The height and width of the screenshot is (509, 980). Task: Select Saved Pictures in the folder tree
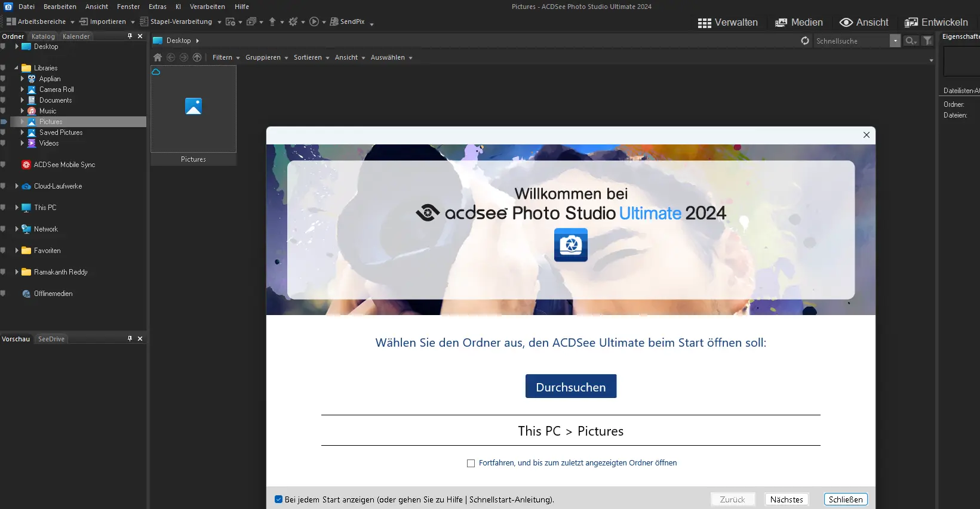pos(61,132)
